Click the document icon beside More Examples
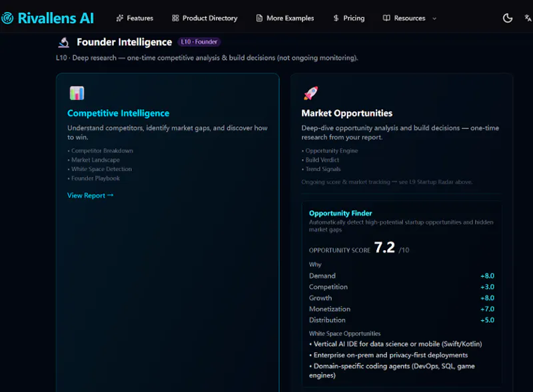This screenshot has width=533, height=392. pyautogui.click(x=259, y=18)
